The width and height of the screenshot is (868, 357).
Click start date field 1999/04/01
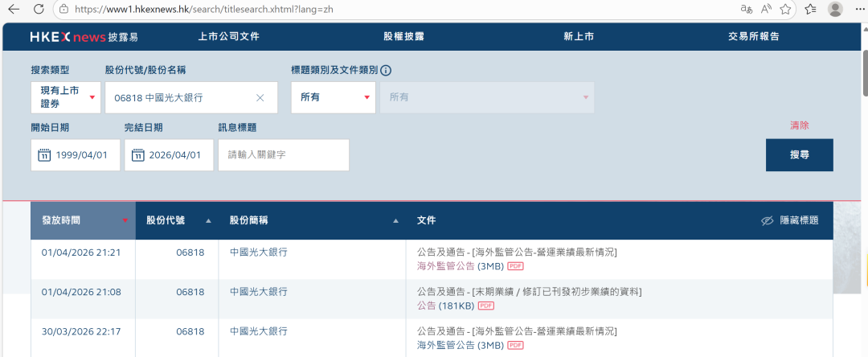click(76, 155)
